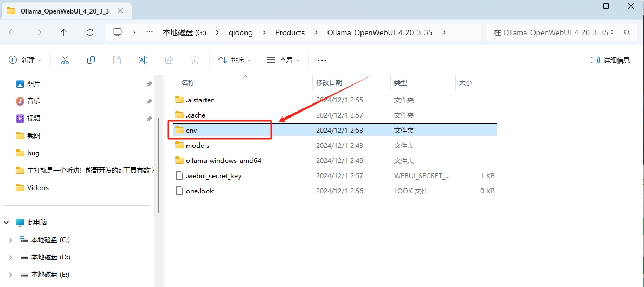Toggle the 详细信息 details pane
The image size is (644, 287).
tap(610, 60)
